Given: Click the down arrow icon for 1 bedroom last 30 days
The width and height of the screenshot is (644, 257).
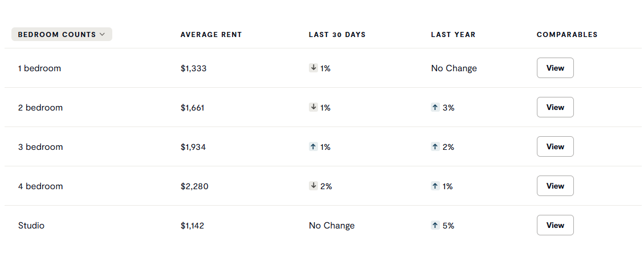Looking at the screenshot, I should click(313, 68).
